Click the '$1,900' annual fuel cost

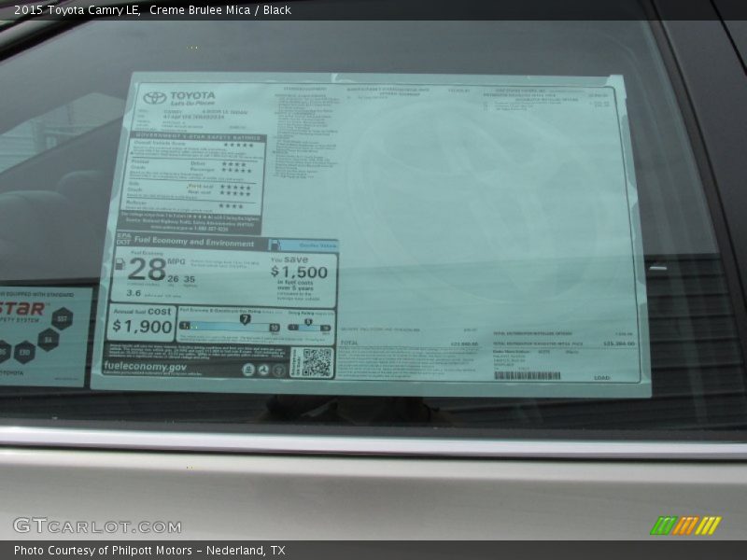pyautogui.click(x=142, y=327)
